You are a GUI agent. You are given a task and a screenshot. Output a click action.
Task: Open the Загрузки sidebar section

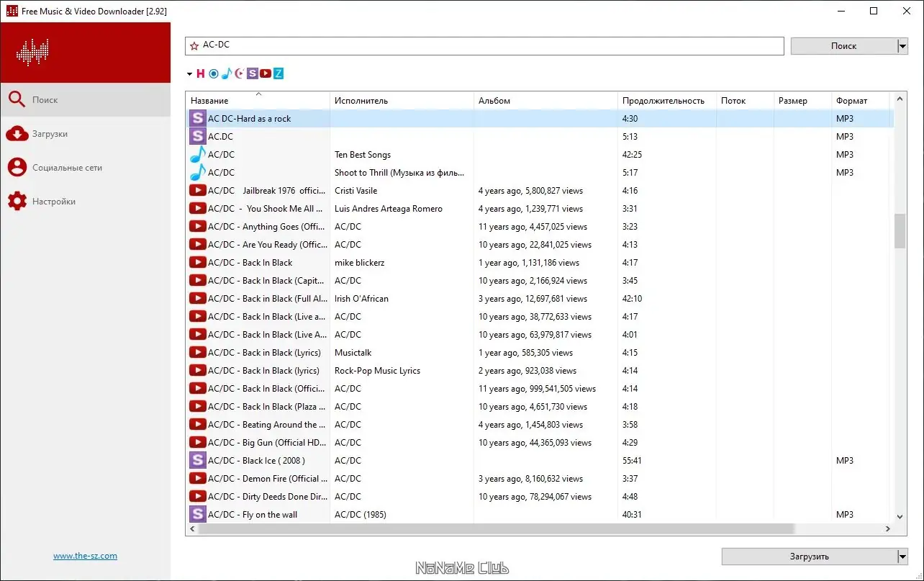pyautogui.click(x=86, y=134)
